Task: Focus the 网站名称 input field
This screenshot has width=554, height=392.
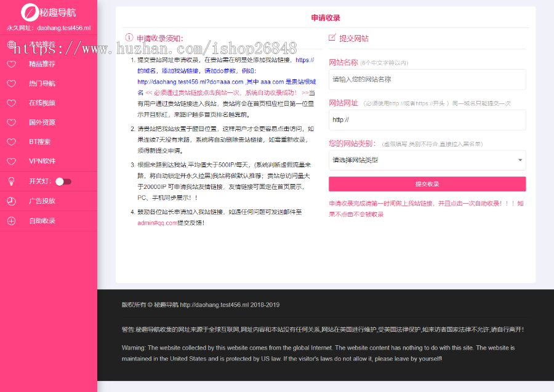Action: (x=427, y=79)
